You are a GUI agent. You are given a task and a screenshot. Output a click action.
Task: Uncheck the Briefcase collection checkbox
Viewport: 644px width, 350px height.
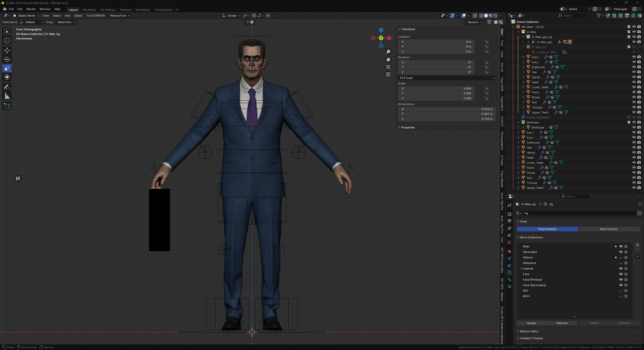pos(629,122)
